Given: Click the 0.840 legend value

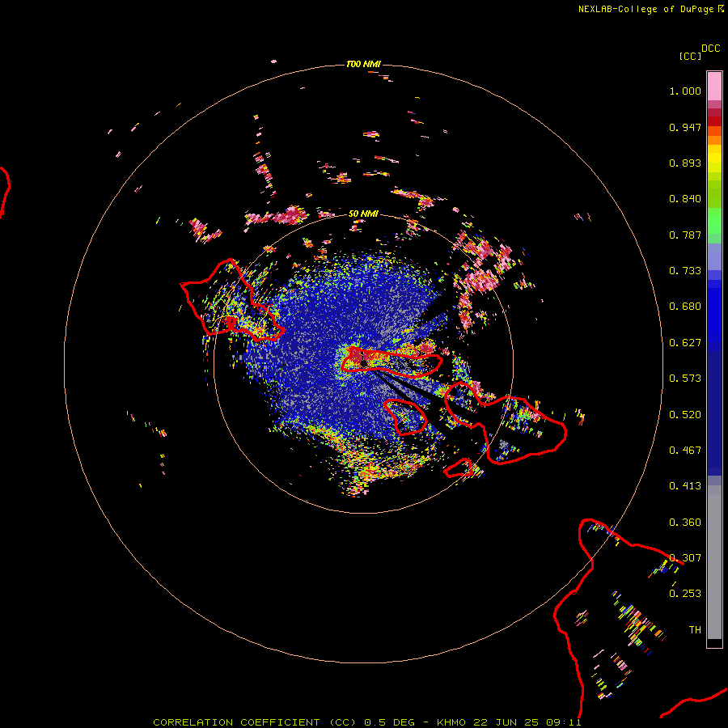Looking at the screenshot, I should (685, 199).
